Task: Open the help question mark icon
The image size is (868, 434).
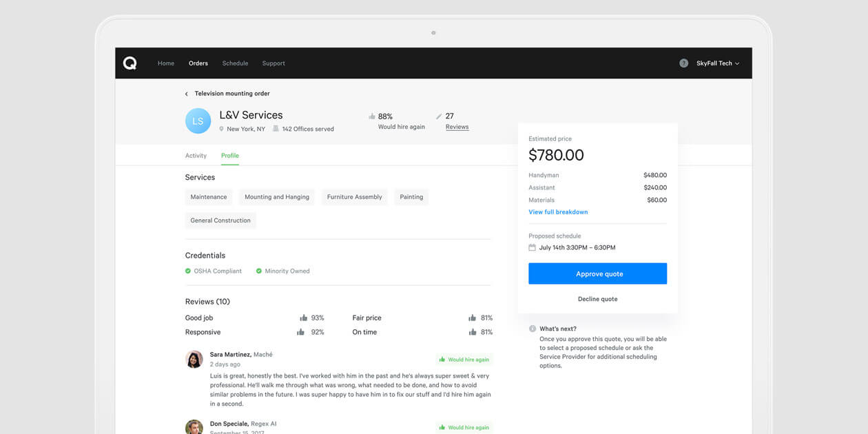Action: (683, 63)
